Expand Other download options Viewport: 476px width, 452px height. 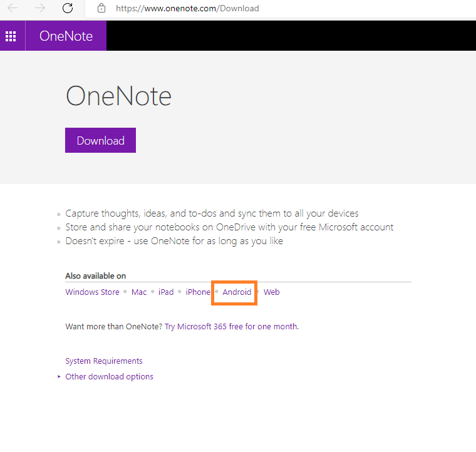(109, 377)
